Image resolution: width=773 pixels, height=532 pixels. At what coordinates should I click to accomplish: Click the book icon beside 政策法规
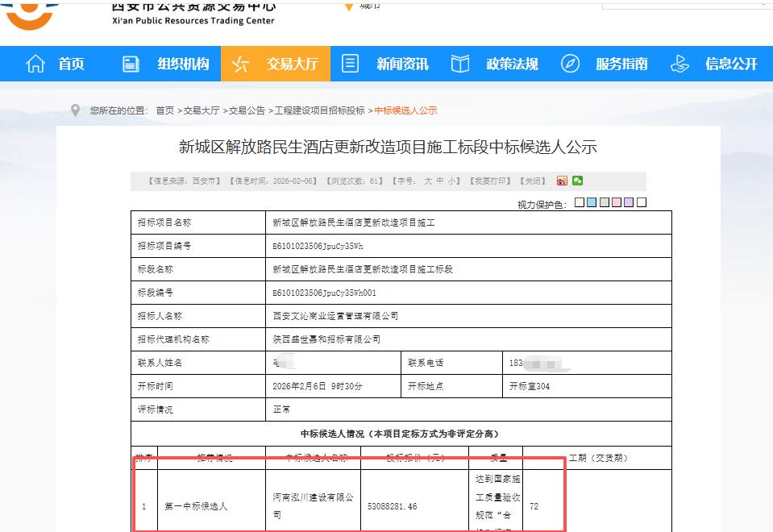coord(459,64)
